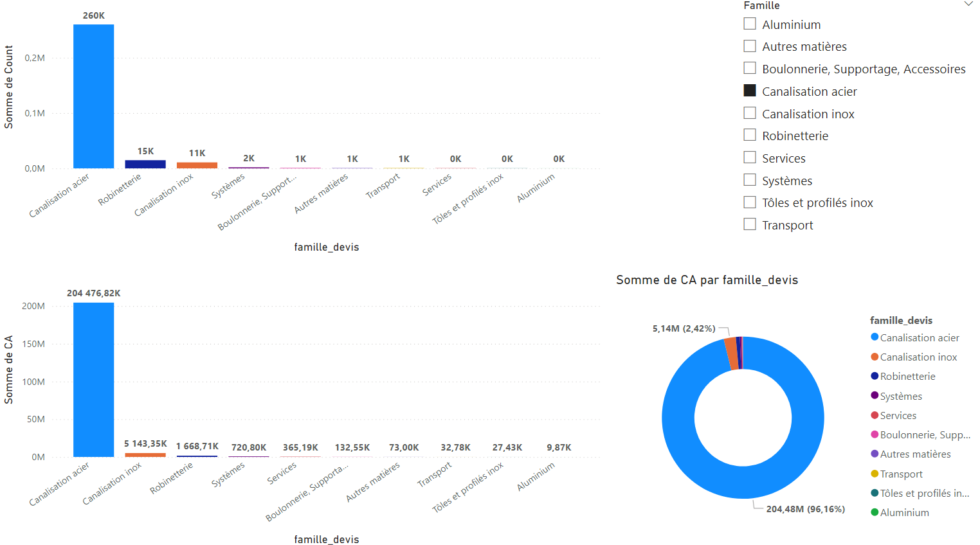Click Canalisation acier legend color dot
Viewport: 980px width, 545px height.
coord(875,337)
